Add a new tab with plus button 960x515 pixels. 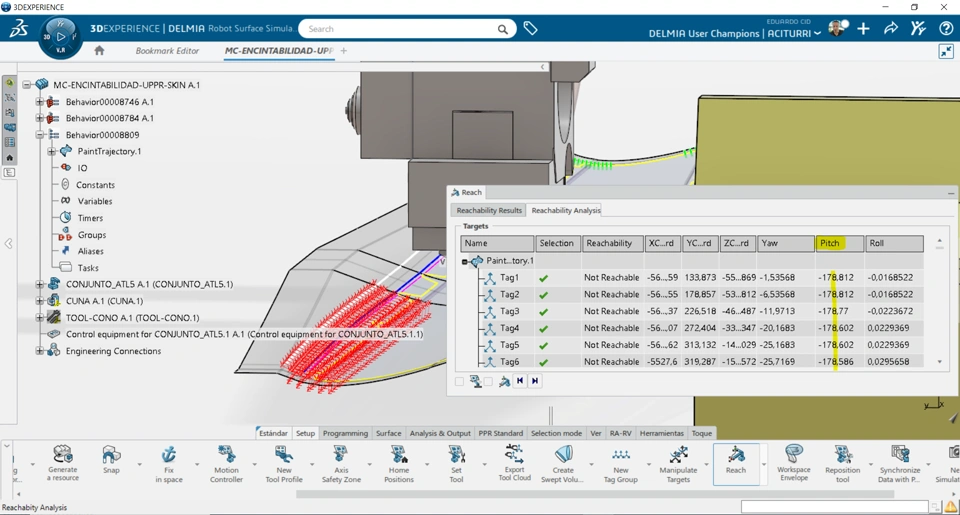pos(343,51)
